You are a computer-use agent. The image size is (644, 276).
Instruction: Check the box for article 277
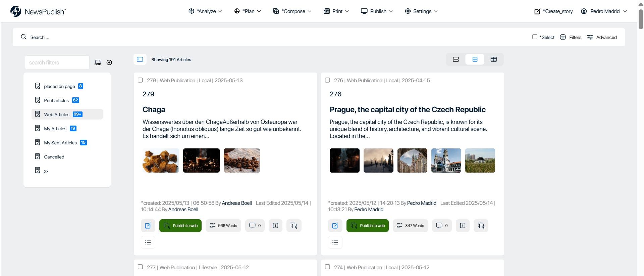coord(140,267)
